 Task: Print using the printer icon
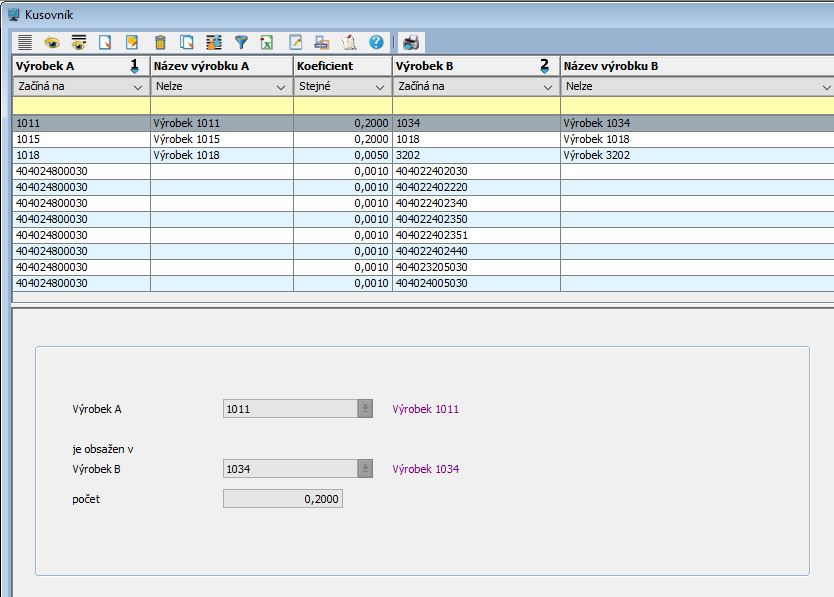click(411, 43)
